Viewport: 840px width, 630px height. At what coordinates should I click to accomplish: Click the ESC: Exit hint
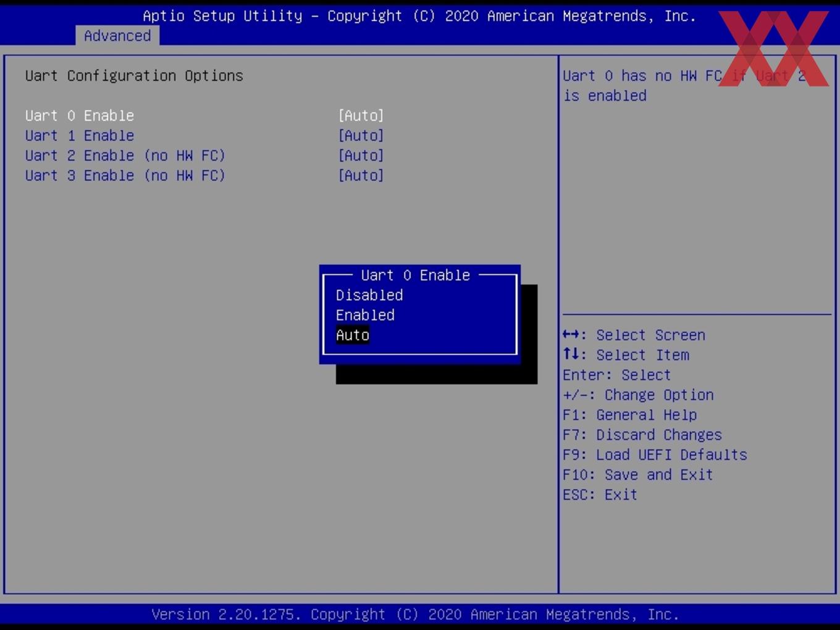600,495
